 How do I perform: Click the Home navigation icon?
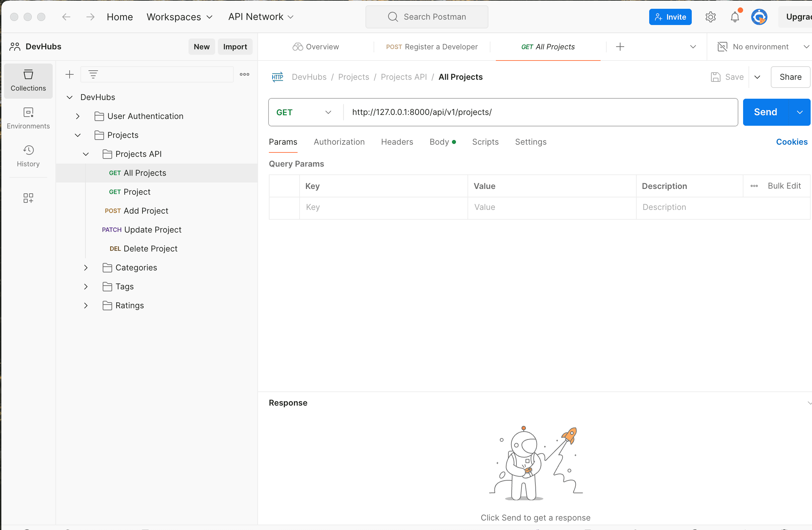click(119, 16)
